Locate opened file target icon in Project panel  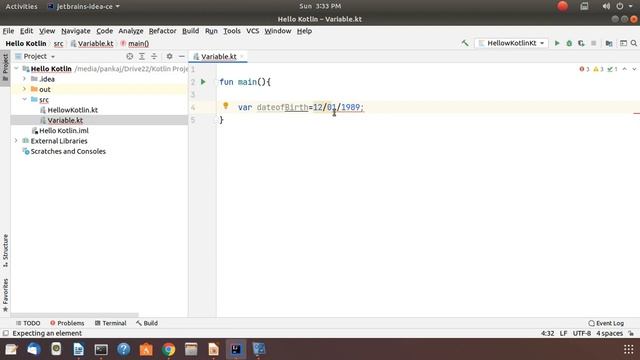129,56
